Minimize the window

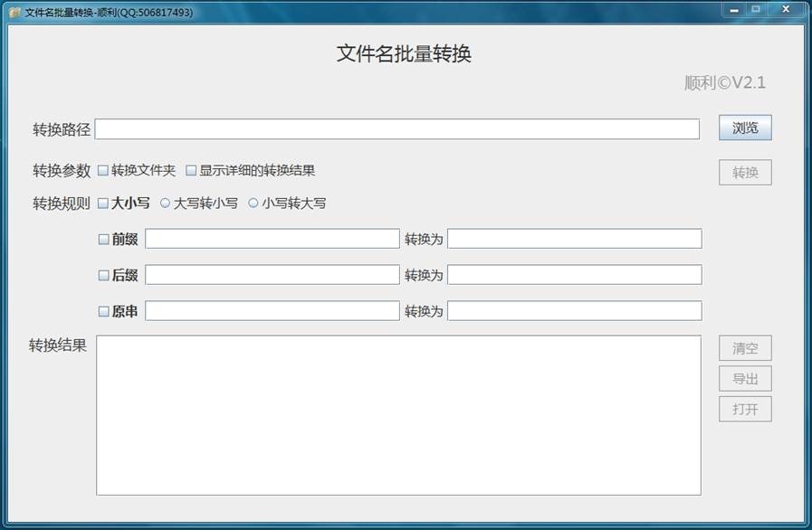point(734,9)
